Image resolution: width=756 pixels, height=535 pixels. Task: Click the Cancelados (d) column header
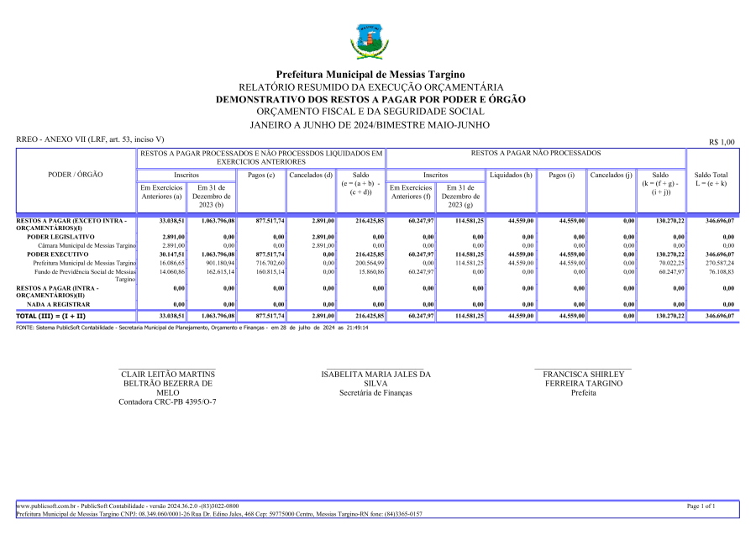pos(312,175)
